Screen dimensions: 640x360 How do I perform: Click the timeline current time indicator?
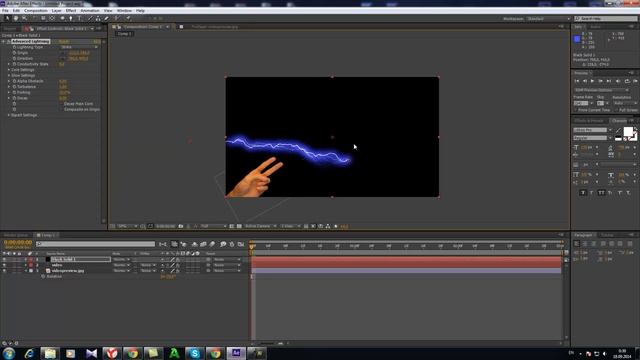252,247
